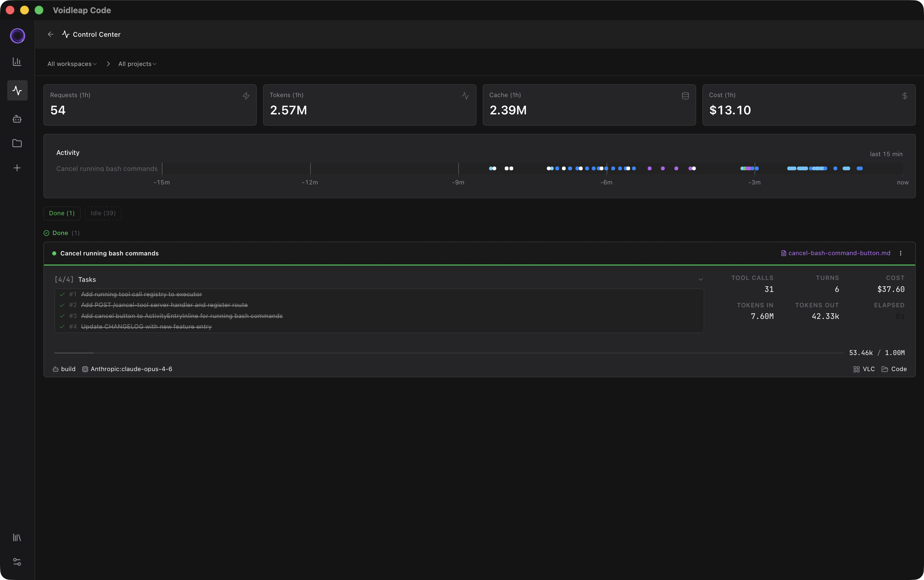Image resolution: width=924 pixels, height=580 pixels.
Task: Open the All workspaces dropdown
Action: (x=72, y=64)
